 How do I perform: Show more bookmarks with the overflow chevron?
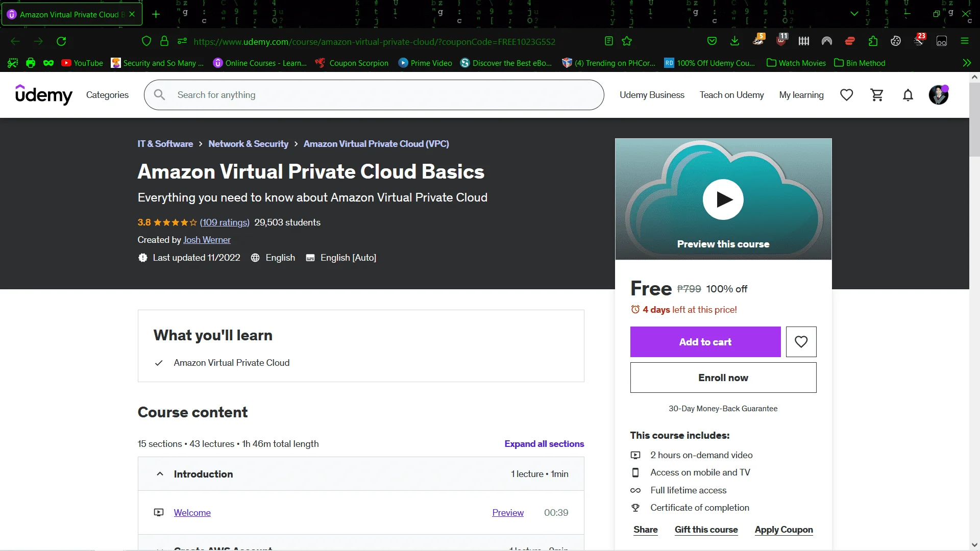tap(967, 63)
